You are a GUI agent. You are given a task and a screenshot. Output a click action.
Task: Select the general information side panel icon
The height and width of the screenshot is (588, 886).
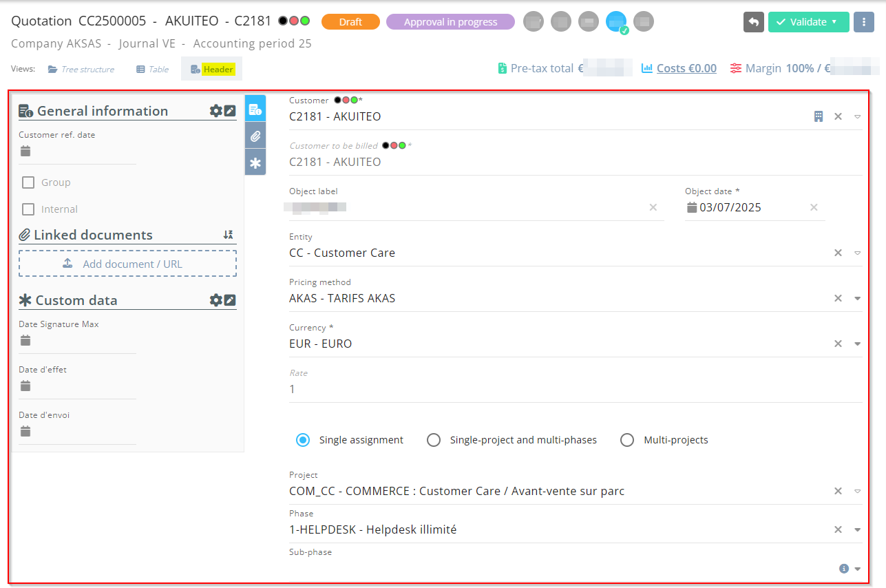pyautogui.click(x=255, y=109)
